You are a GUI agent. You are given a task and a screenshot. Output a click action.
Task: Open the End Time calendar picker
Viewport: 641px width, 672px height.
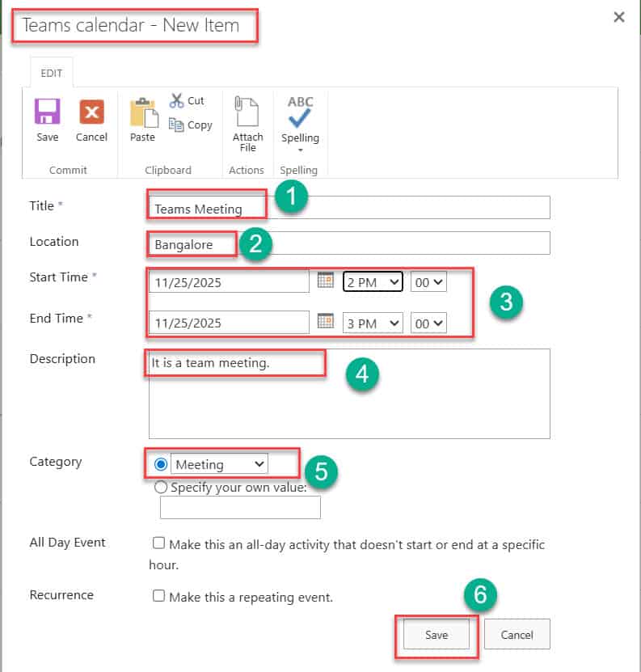(x=325, y=321)
